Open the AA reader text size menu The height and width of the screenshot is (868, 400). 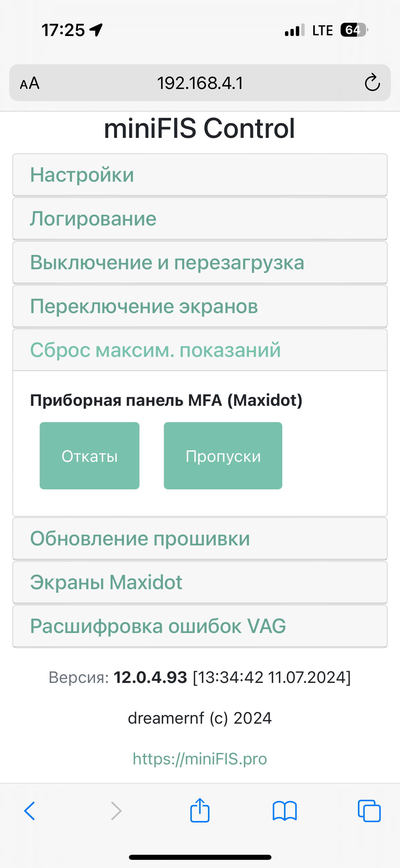pos(30,83)
